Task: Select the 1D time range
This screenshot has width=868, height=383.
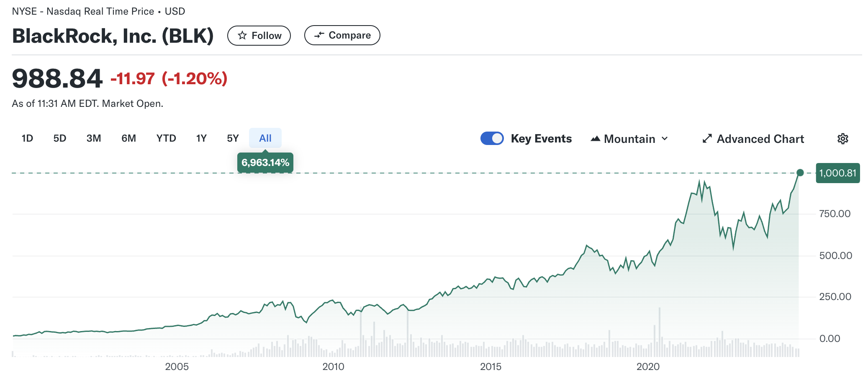Action: [x=27, y=138]
